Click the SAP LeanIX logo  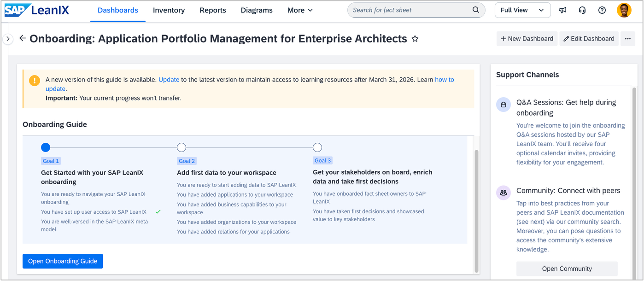pos(37,10)
